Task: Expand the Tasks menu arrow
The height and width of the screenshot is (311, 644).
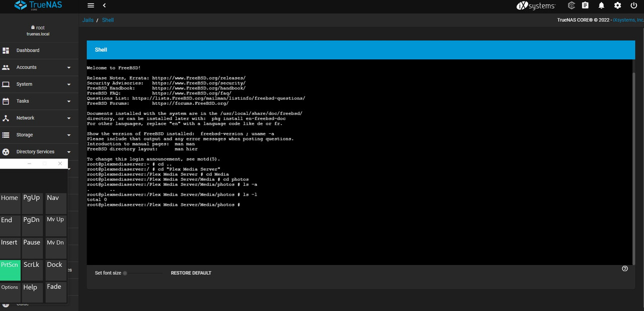Action: tap(69, 101)
